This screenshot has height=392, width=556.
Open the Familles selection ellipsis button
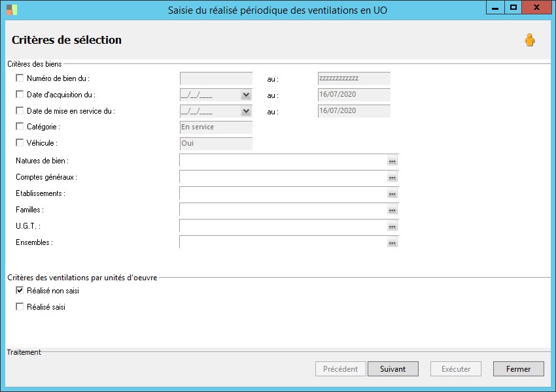[392, 210]
